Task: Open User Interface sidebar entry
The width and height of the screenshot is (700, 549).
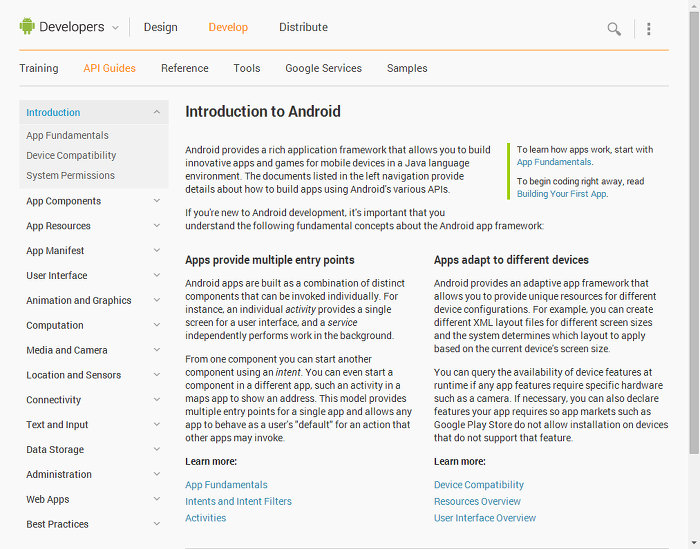Action: click(57, 275)
